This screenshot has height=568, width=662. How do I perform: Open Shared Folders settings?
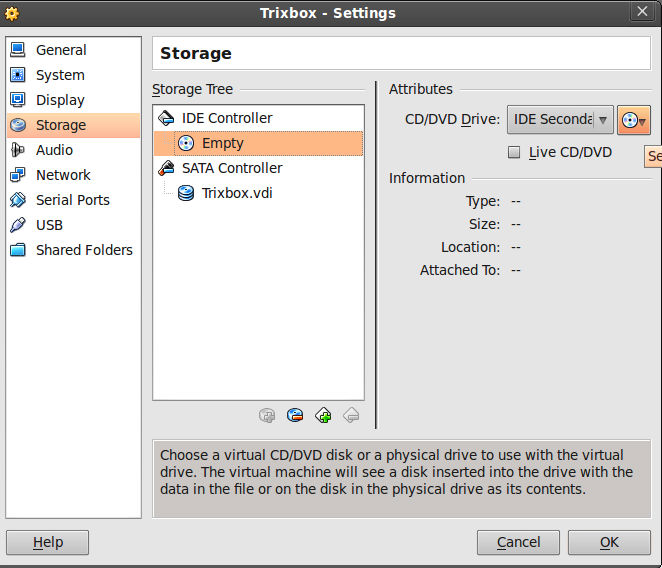[84, 250]
